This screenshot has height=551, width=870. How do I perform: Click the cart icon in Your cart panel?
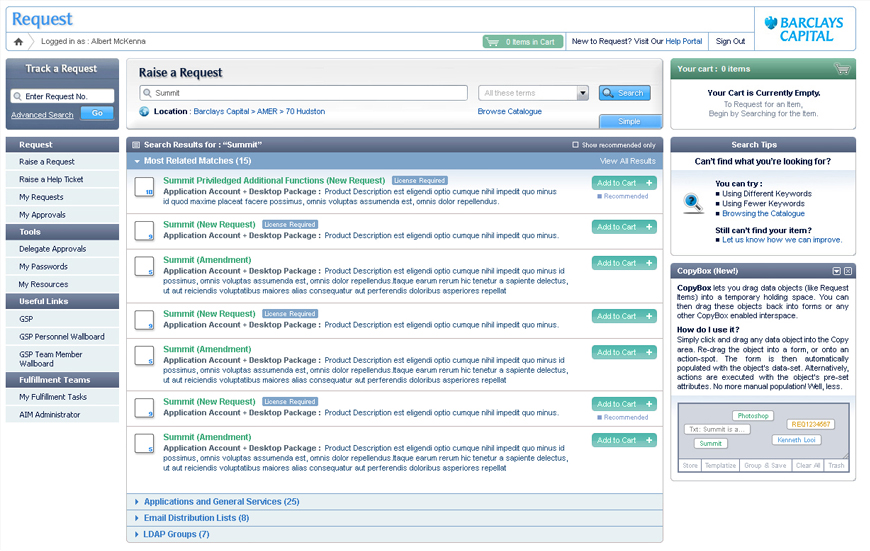(843, 69)
